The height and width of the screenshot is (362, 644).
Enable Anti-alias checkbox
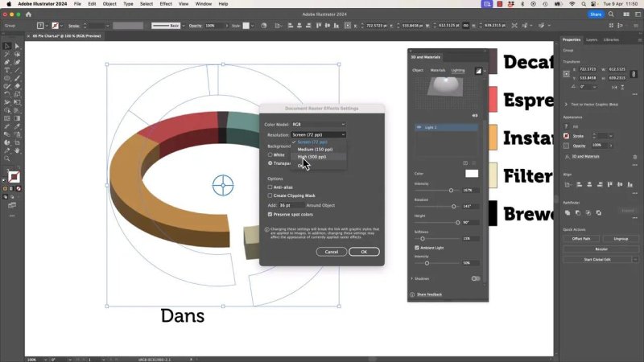[270, 187]
